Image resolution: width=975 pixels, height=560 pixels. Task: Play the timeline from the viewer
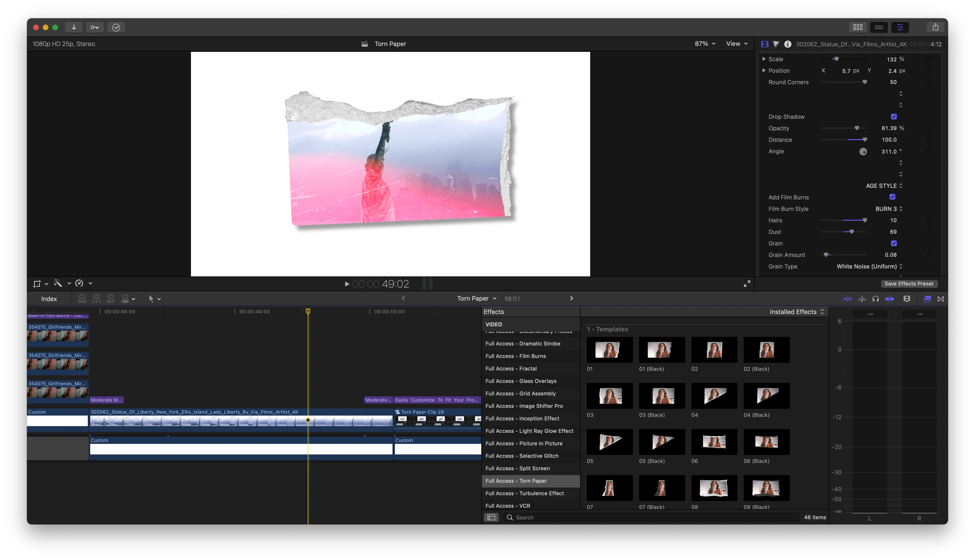pyautogui.click(x=347, y=284)
